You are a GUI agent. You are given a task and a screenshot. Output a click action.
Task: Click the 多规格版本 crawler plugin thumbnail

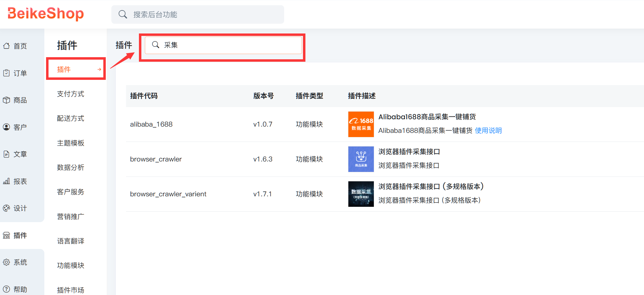(361, 194)
